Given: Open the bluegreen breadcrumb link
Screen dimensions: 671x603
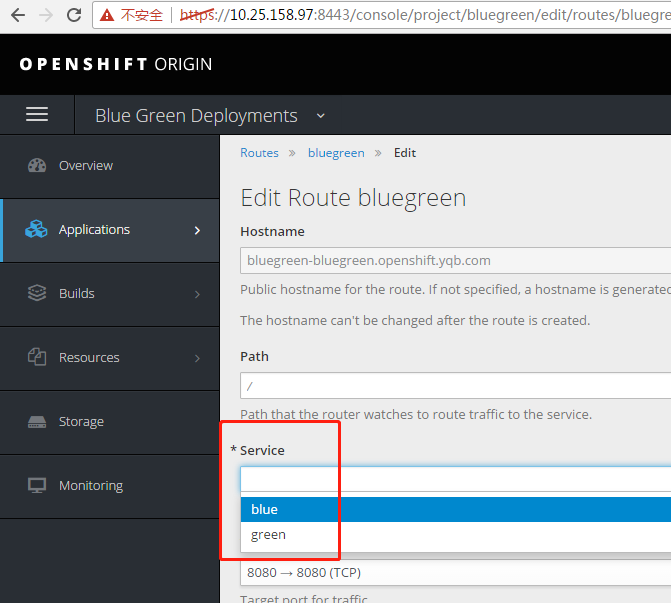Looking at the screenshot, I should [336, 153].
